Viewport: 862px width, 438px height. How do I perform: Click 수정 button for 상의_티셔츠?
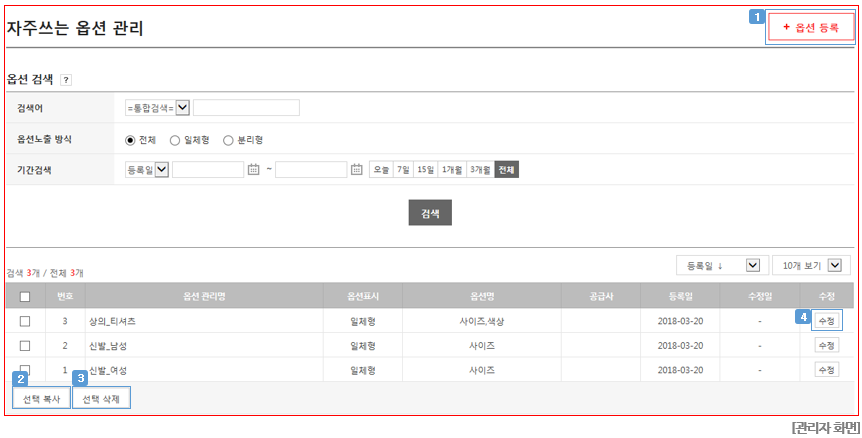827,321
